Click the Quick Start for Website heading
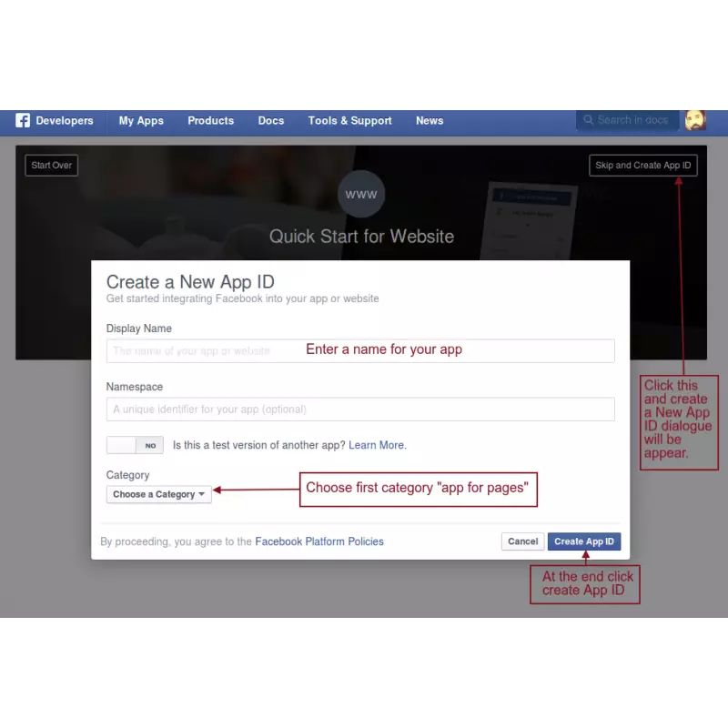 [x=361, y=237]
